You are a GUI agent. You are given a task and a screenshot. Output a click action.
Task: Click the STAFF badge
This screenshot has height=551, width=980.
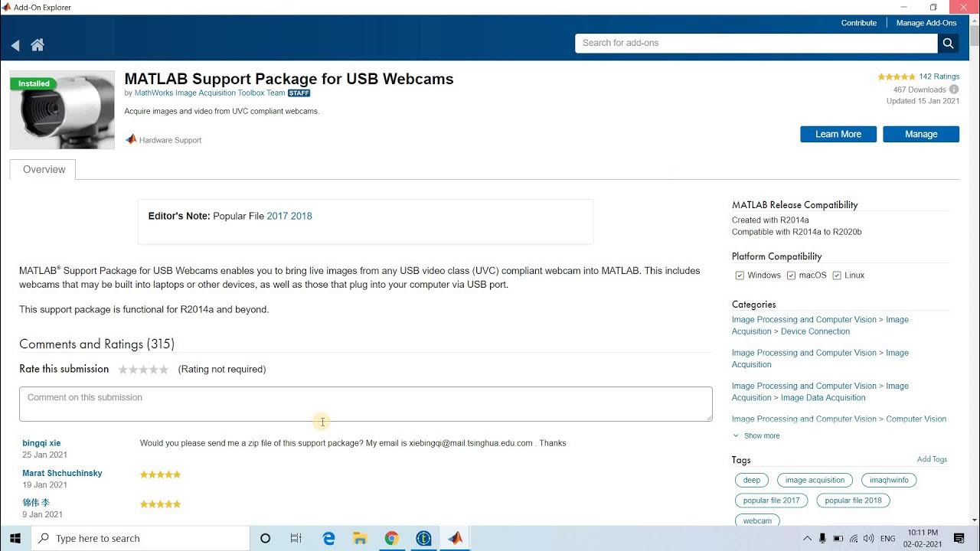[x=299, y=93]
